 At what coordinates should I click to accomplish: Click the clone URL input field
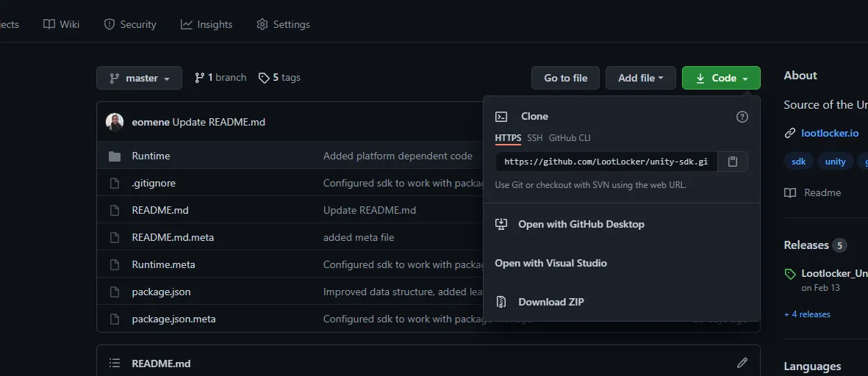coord(606,162)
